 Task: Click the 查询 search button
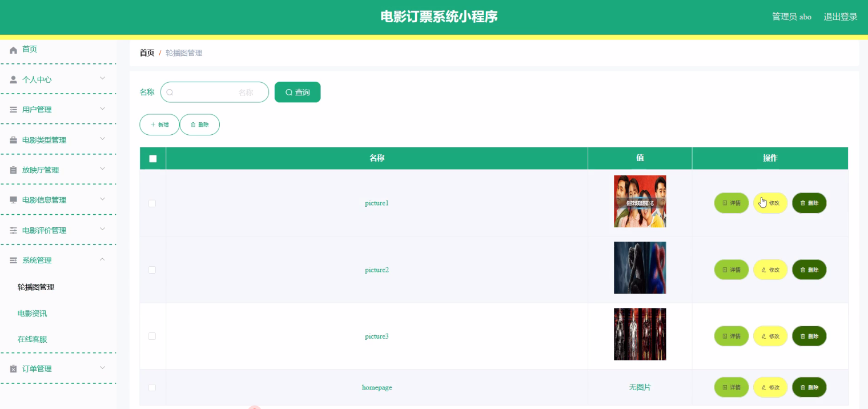[298, 92]
